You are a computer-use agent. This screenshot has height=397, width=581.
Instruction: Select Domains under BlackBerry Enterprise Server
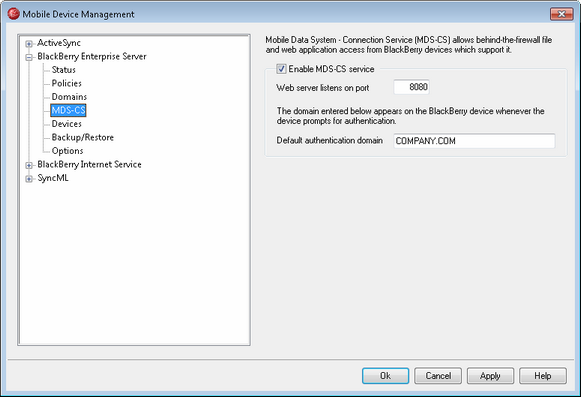(x=69, y=97)
